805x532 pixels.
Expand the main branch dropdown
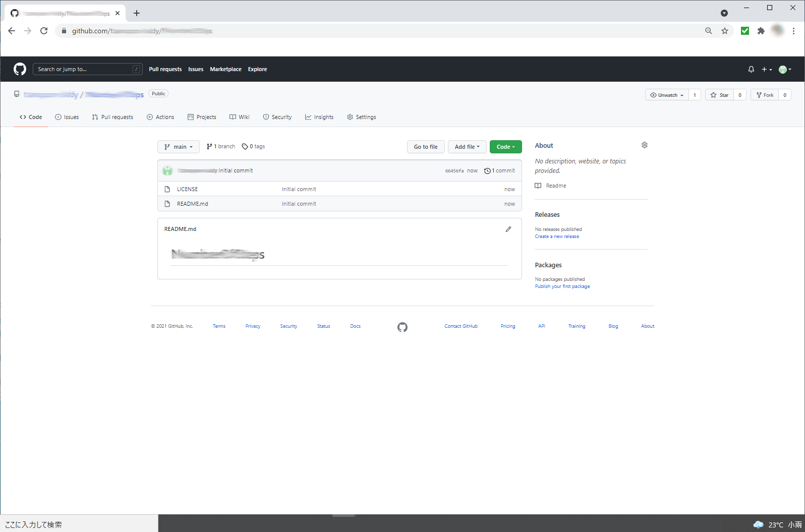point(179,147)
